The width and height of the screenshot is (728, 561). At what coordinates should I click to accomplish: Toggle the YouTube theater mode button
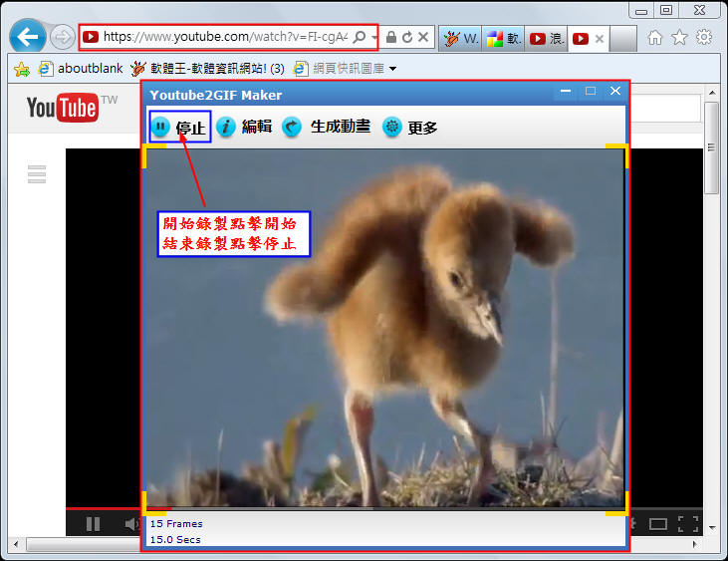pos(657,523)
